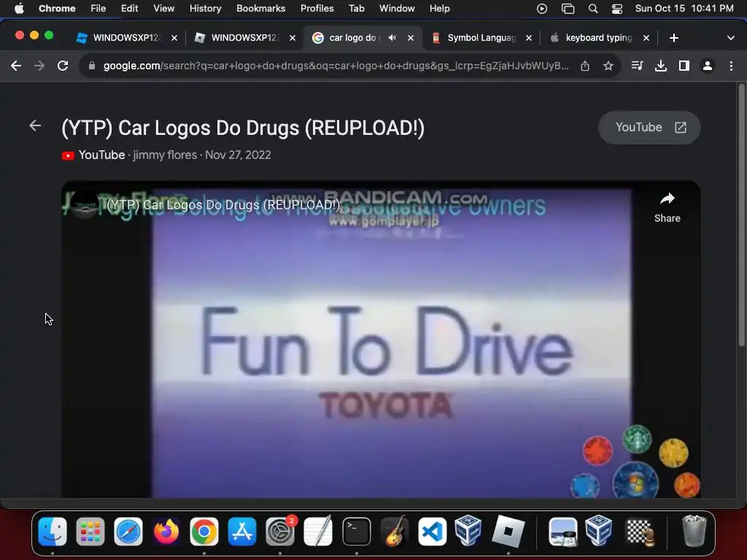Viewport: 747px width, 560px height.
Task: Open Launchpad from the Dock
Action: pos(90,532)
